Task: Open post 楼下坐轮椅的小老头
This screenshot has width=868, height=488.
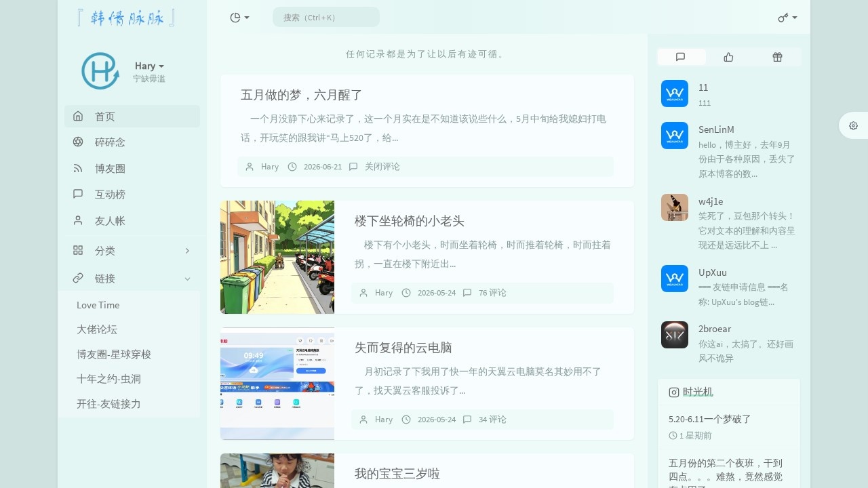Action: 410,221
